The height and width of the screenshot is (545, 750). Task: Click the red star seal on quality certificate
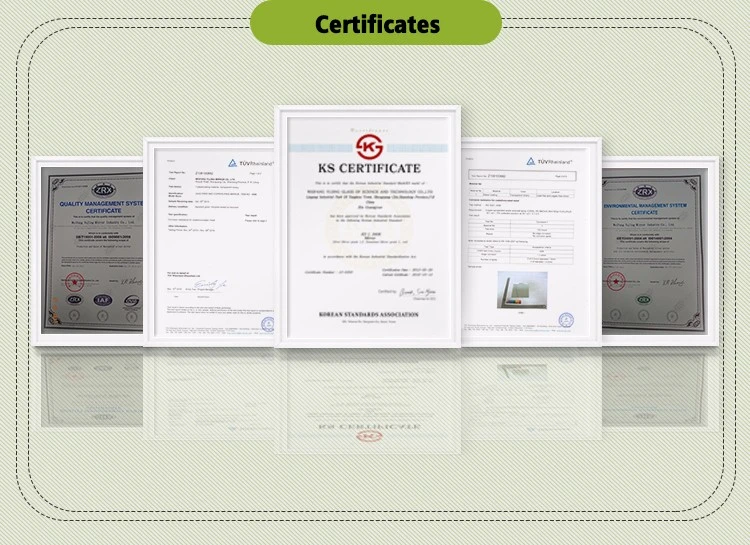click(x=75, y=282)
